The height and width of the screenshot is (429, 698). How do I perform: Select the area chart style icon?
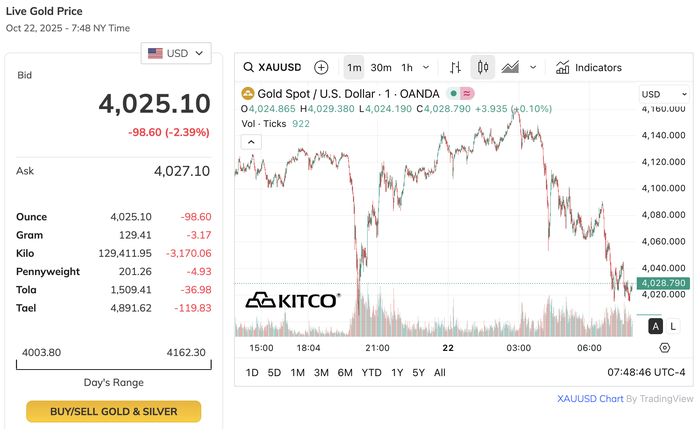pyautogui.click(x=510, y=68)
